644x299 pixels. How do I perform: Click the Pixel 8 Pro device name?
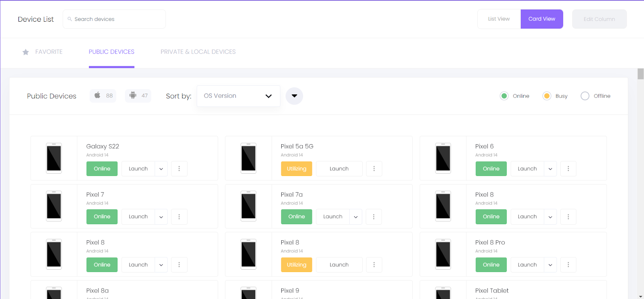click(x=490, y=242)
